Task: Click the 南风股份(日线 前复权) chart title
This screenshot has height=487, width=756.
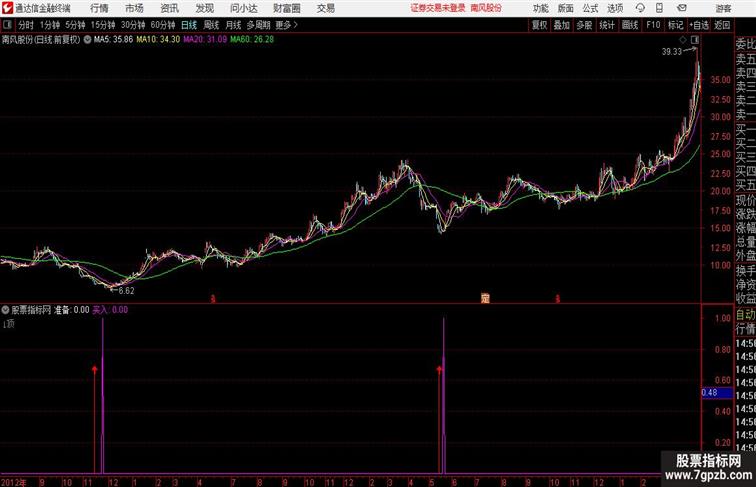Action: point(41,40)
